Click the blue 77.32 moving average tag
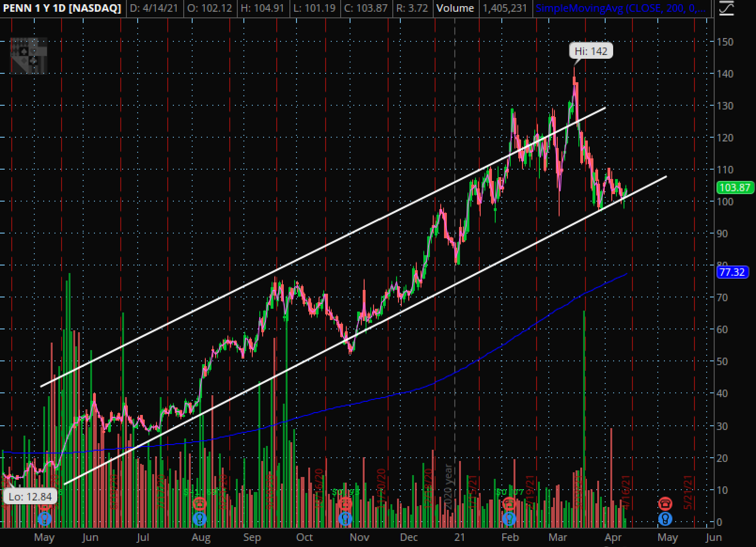Image resolution: width=756 pixels, height=547 pixels. click(732, 272)
